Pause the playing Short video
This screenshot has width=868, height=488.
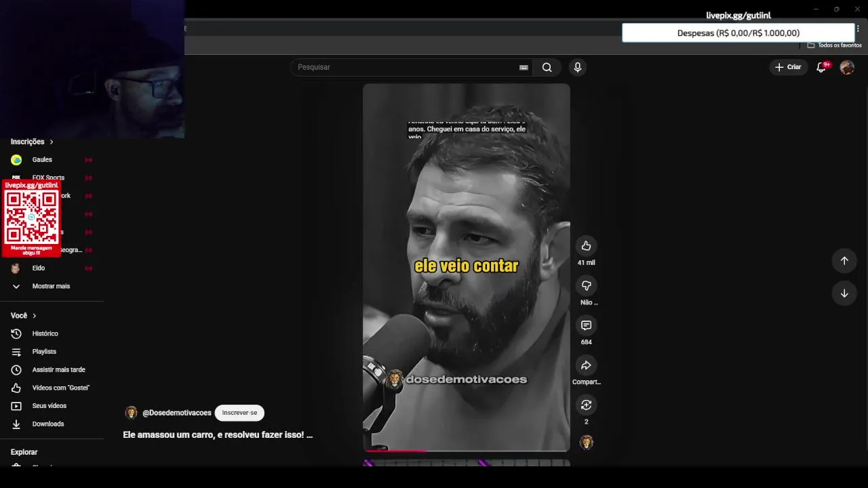coord(466,267)
